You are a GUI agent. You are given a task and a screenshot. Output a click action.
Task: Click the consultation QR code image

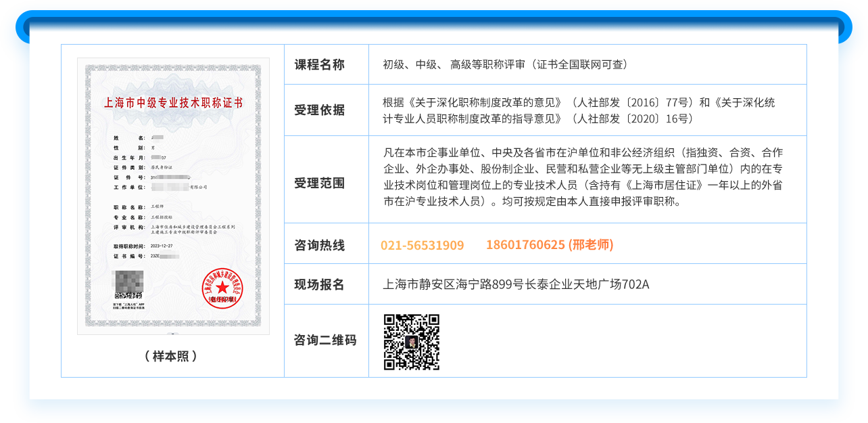[x=412, y=342]
